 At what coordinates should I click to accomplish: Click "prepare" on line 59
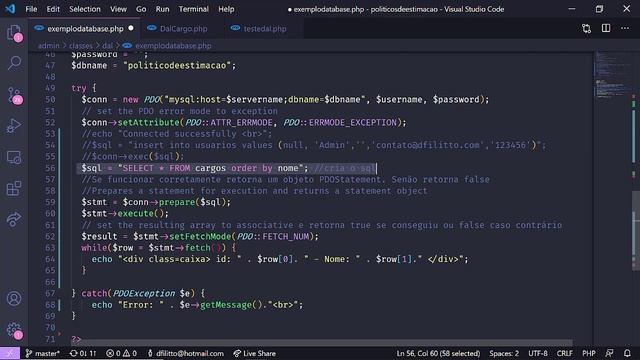pyautogui.click(x=177, y=202)
